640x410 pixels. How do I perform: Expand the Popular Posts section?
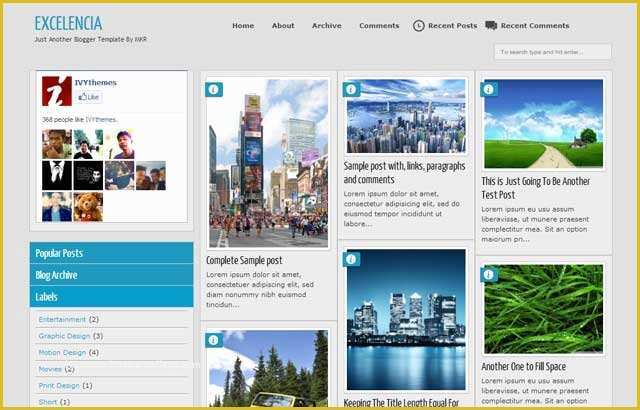click(111, 253)
